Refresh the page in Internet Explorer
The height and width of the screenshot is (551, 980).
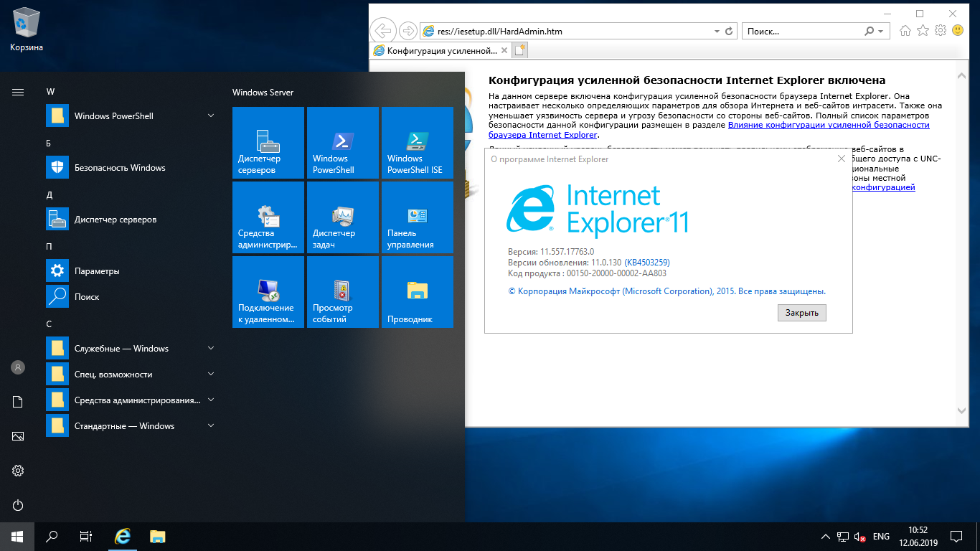(730, 32)
